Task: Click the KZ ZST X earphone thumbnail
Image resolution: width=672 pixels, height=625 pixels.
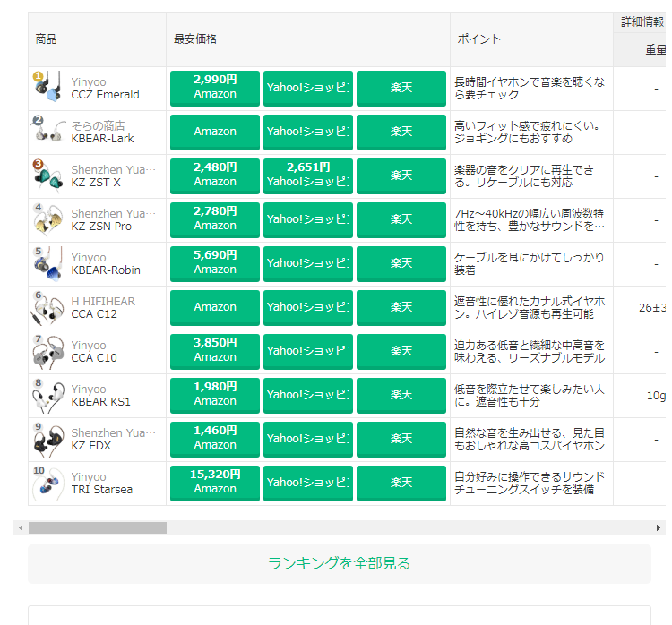Action: (x=48, y=176)
